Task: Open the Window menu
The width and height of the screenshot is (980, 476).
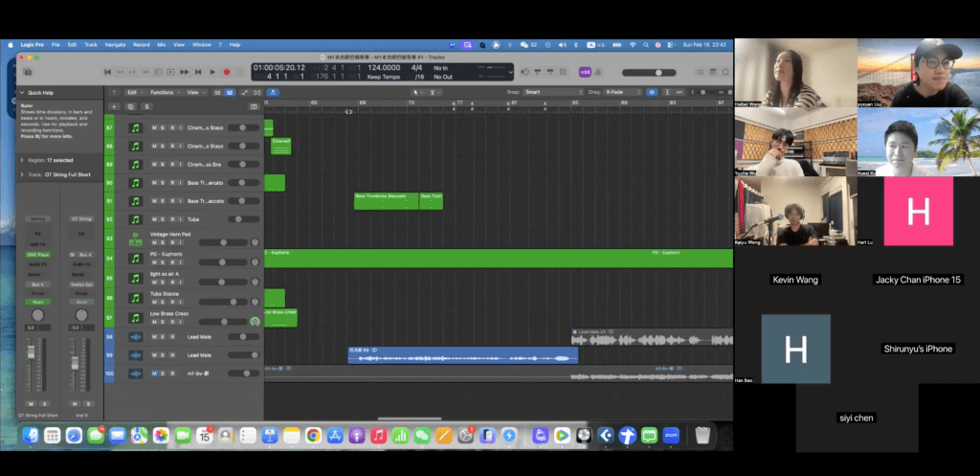Action: pos(201,45)
